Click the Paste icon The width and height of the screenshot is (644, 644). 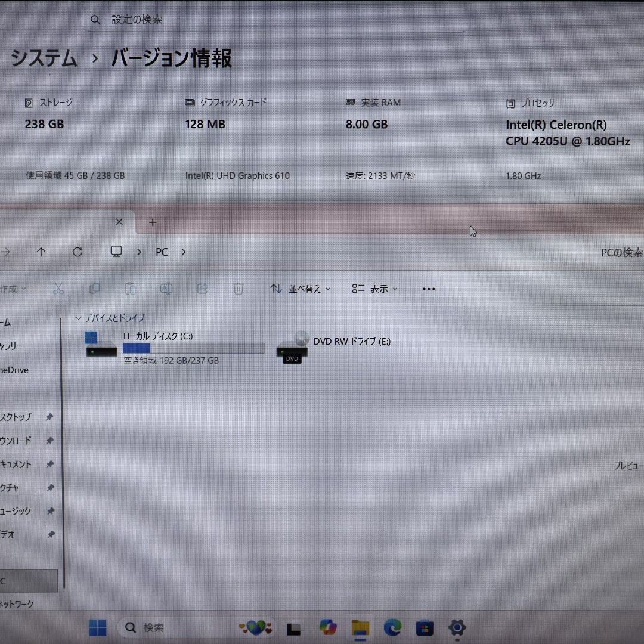point(131,289)
